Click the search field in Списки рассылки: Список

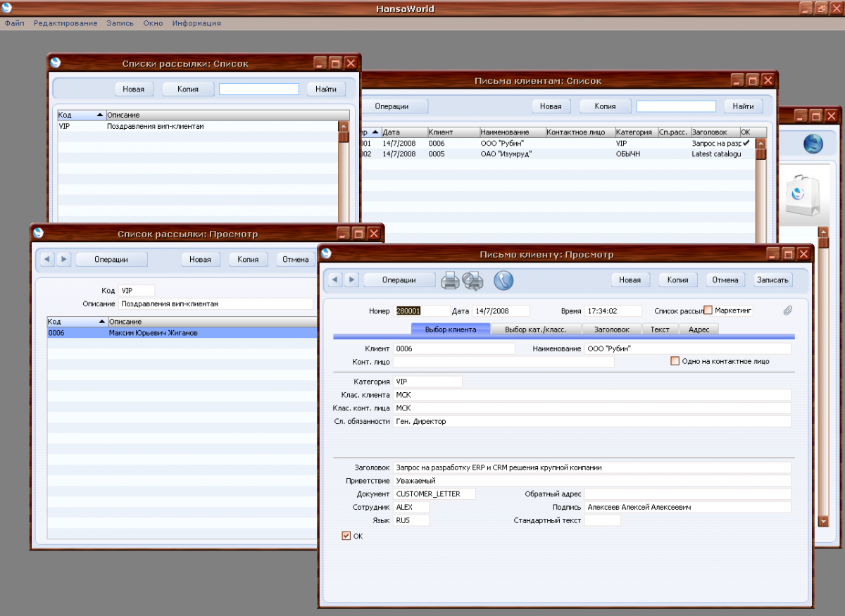pos(259,89)
